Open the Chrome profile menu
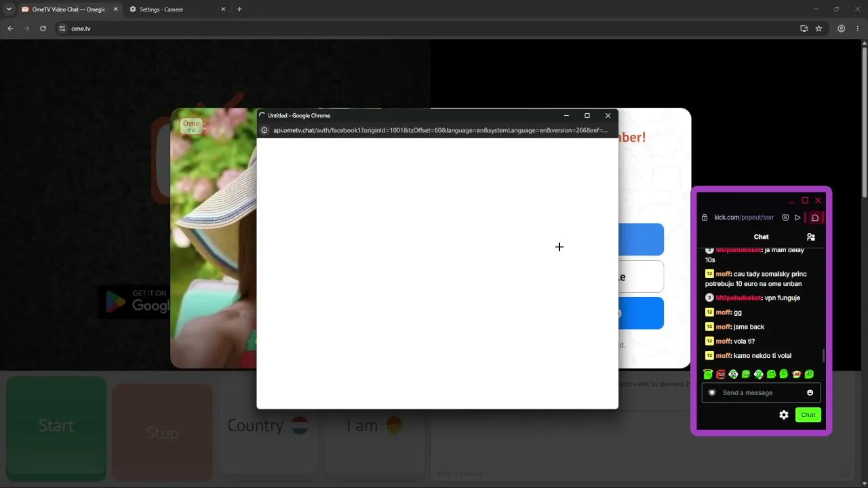Screen dimensions: 868x488 (x=842, y=28)
